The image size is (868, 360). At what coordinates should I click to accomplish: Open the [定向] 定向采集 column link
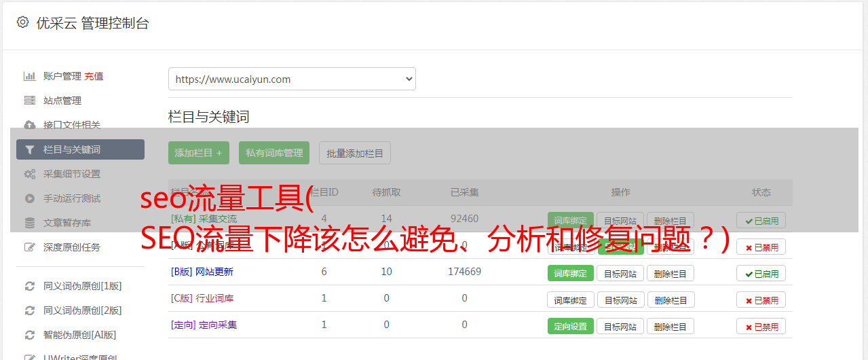click(204, 325)
